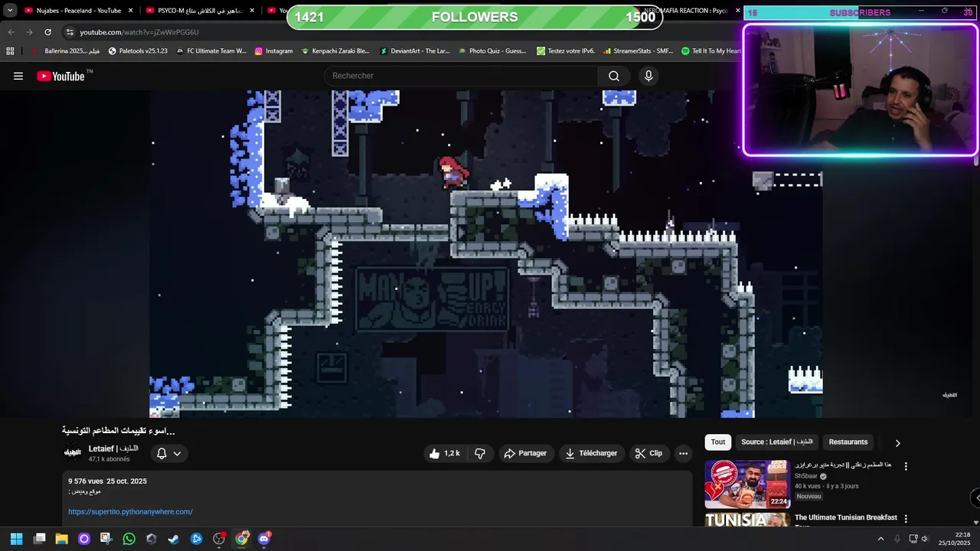Image resolution: width=980 pixels, height=551 pixels.
Task: Show hidden system tray icons
Action: [x=880, y=539]
